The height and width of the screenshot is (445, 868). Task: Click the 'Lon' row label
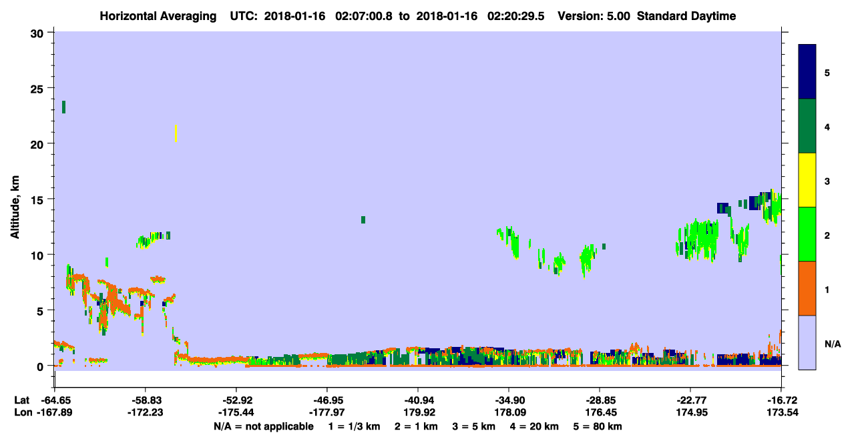[x=23, y=412]
